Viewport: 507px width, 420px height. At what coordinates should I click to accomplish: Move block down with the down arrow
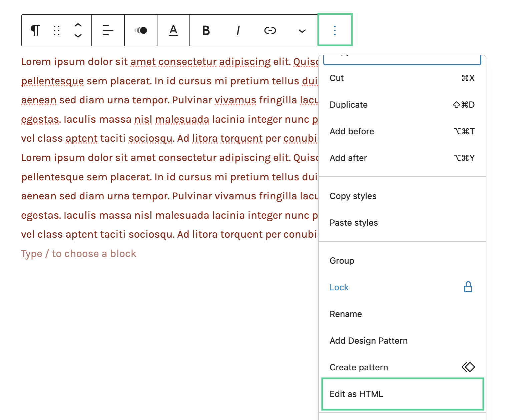click(x=78, y=36)
